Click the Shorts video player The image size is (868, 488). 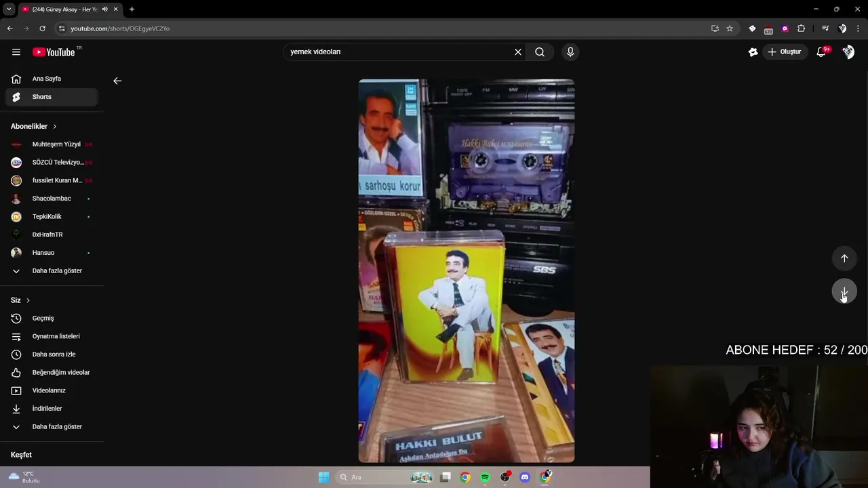(x=467, y=271)
